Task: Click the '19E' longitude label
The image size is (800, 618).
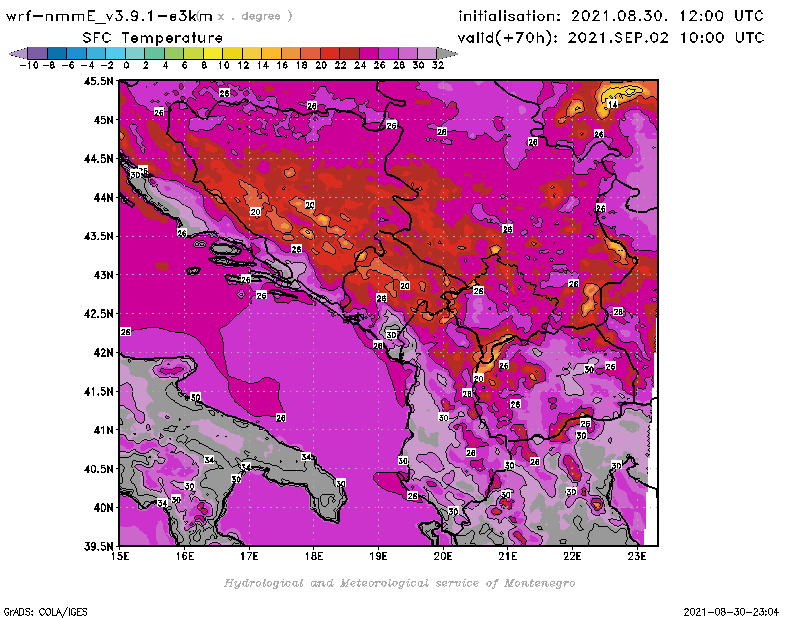Action: (x=379, y=556)
